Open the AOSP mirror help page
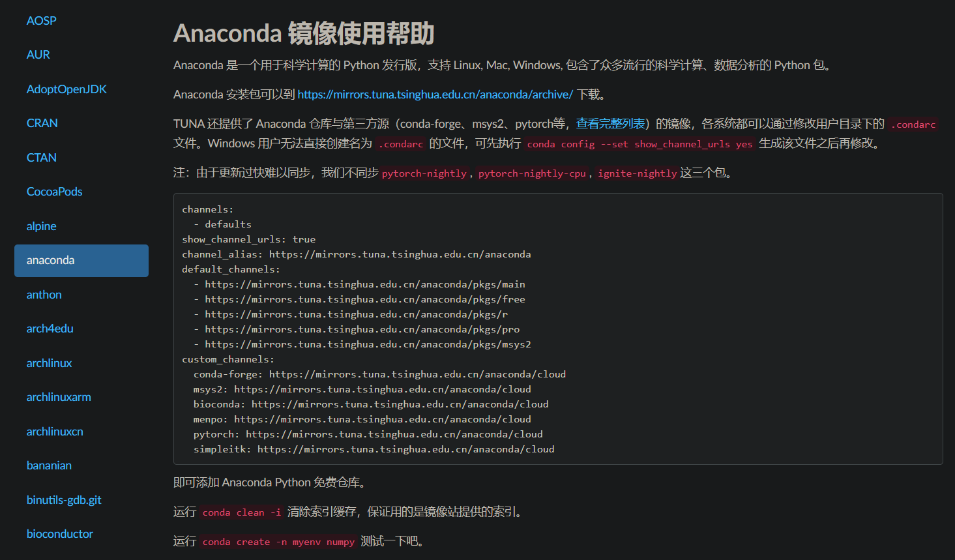 pyautogui.click(x=41, y=21)
